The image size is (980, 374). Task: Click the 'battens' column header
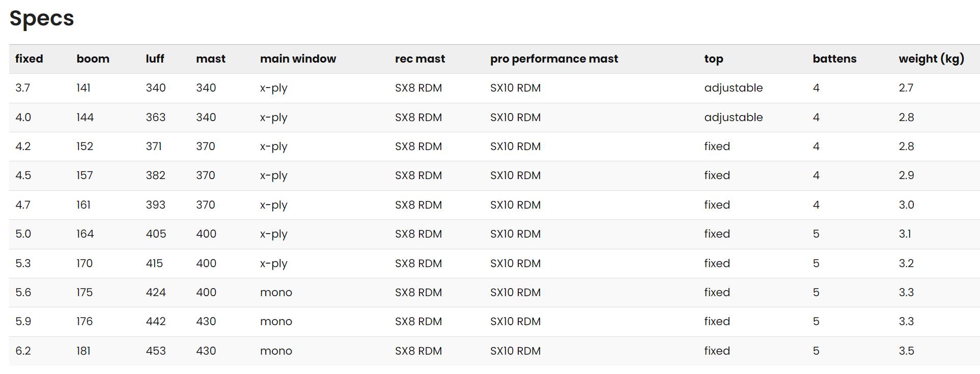pyautogui.click(x=834, y=59)
